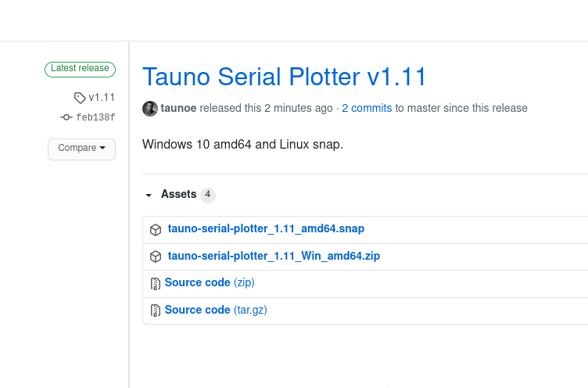Download tauno-serial-plotter_1.11_Win_amd64.zip
The image size is (588, 388).
[x=274, y=256]
